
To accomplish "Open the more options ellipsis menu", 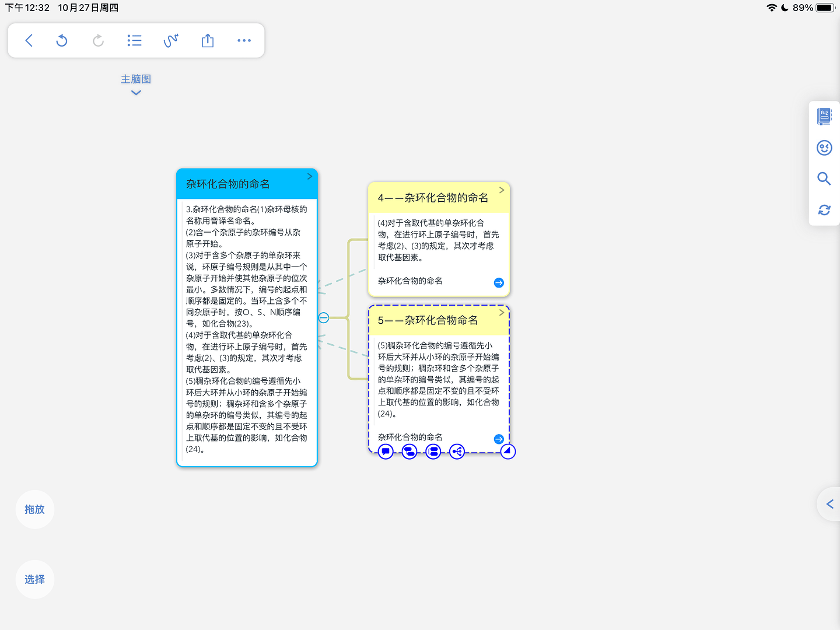I will [244, 40].
